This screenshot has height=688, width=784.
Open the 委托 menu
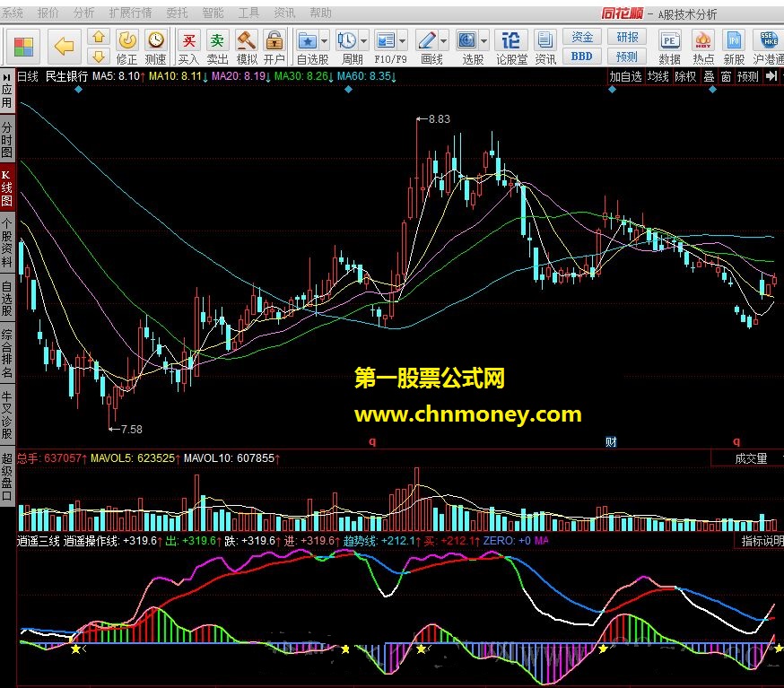(177, 13)
